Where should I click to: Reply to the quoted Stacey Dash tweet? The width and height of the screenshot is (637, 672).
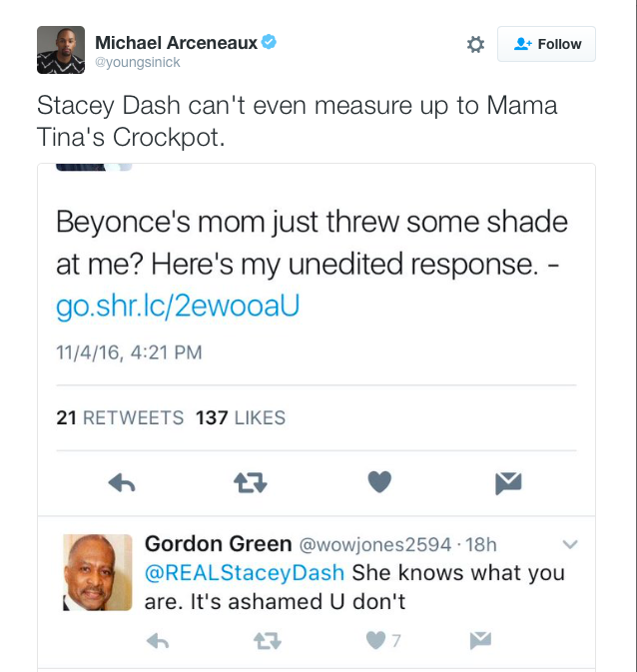tap(121, 483)
